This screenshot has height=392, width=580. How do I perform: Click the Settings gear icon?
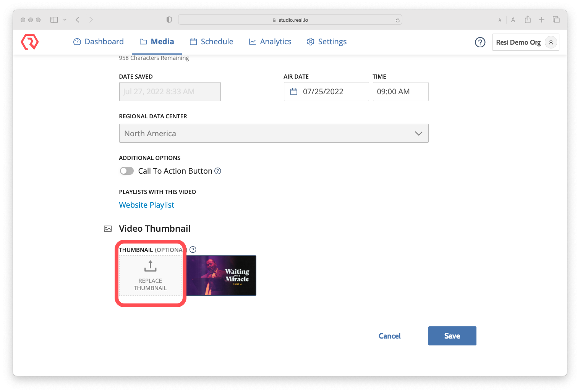(x=310, y=42)
